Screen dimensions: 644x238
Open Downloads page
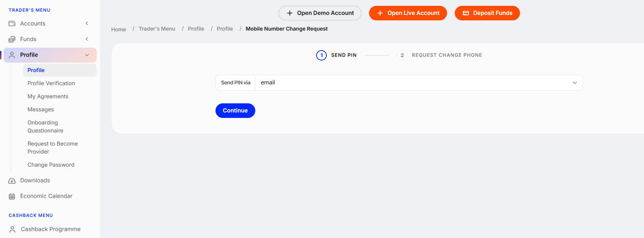[35, 181]
